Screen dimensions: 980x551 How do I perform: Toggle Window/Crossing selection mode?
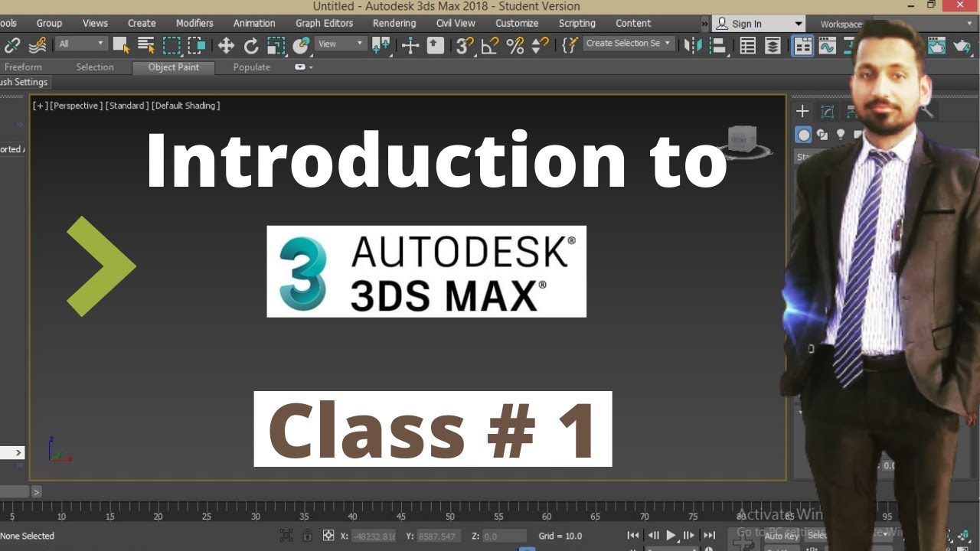click(197, 45)
